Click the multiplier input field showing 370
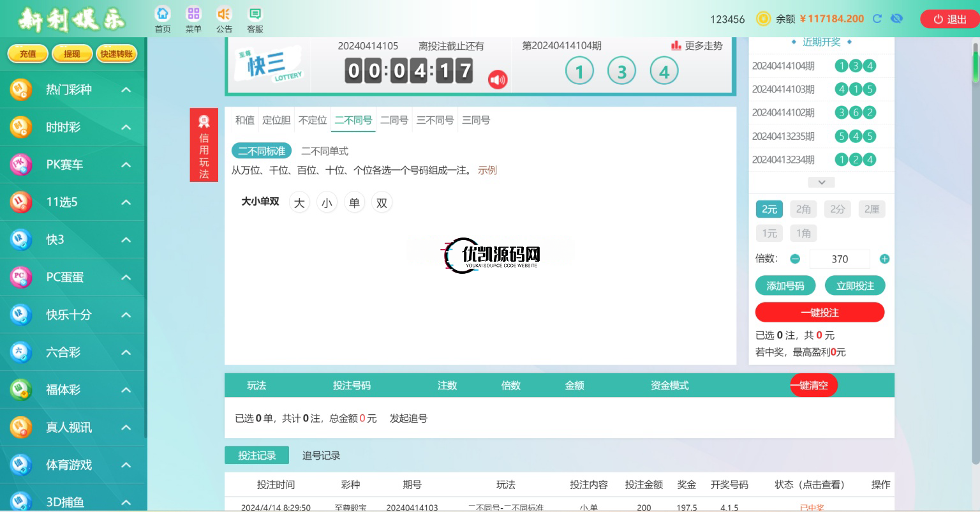Screen dimensions: 980x512 click(839, 259)
